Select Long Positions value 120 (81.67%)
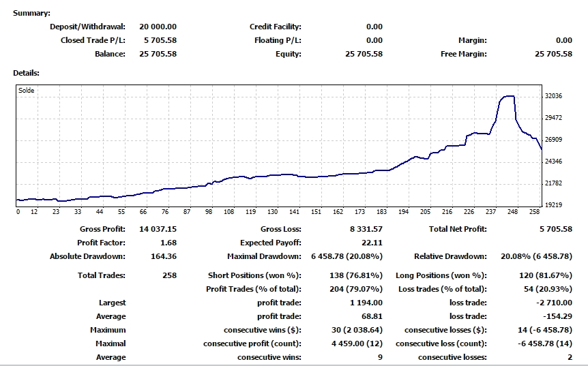 click(x=546, y=275)
